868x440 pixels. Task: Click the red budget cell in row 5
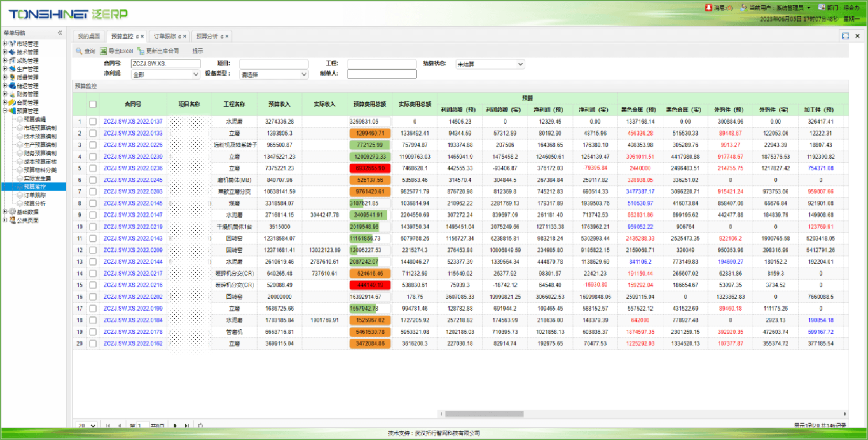pos(369,168)
